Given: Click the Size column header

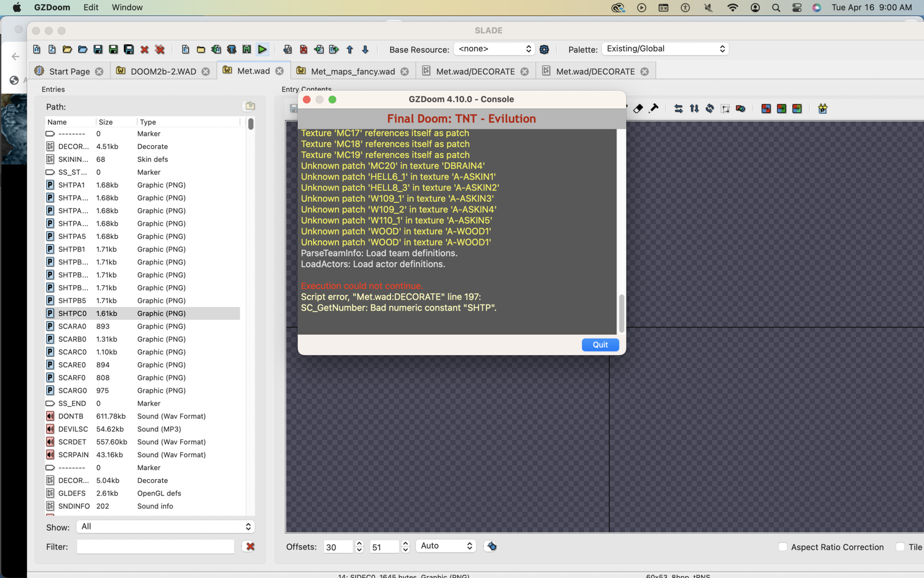Looking at the screenshot, I should pyautogui.click(x=115, y=122).
